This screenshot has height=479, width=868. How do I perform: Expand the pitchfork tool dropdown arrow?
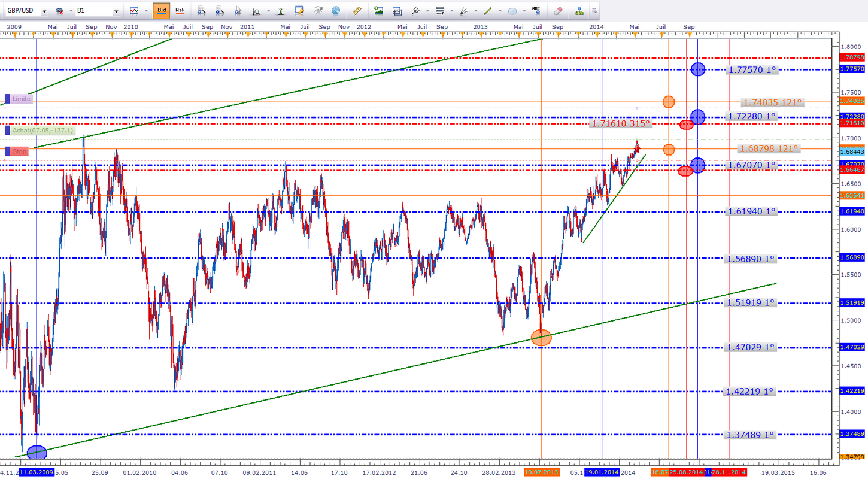[426, 11]
